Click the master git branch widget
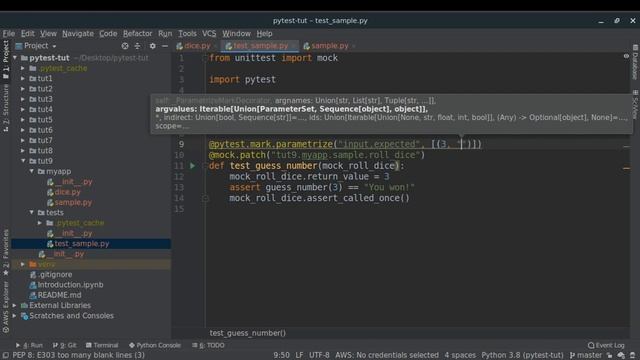The width and height of the screenshot is (640, 360). pos(586,355)
